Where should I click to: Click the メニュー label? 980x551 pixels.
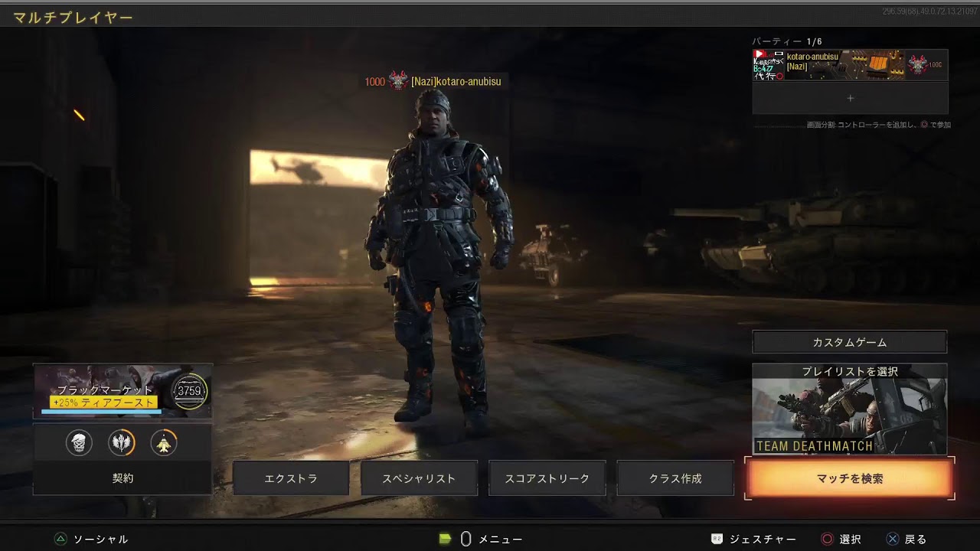pos(500,540)
